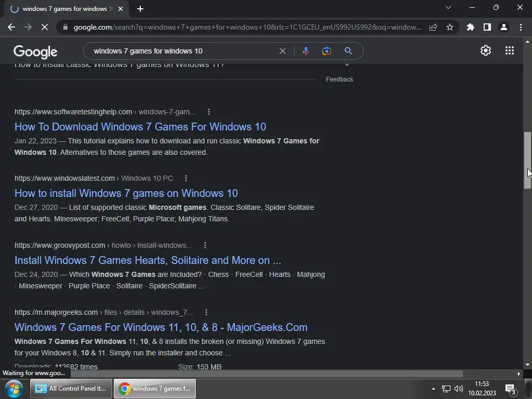532x399 pixels.
Task: Open Chrome's three-dot menu
Action: tap(521, 27)
